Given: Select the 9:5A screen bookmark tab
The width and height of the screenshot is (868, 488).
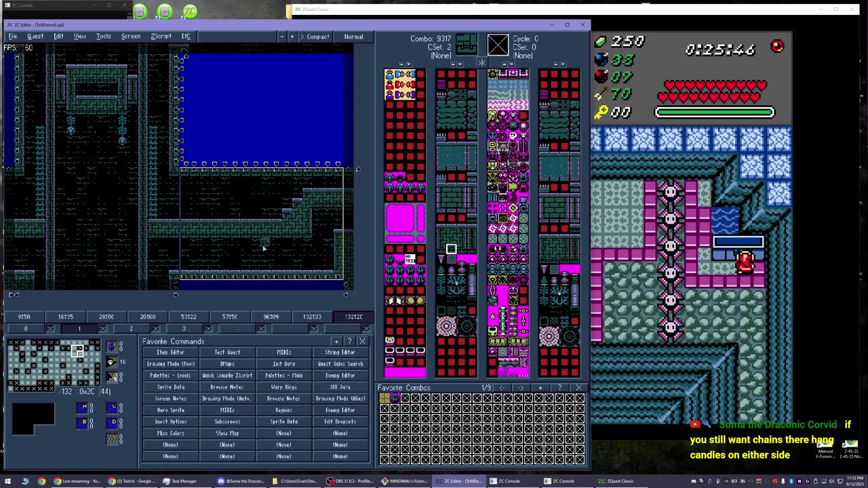Looking at the screenshot, I should coord(24,317).
